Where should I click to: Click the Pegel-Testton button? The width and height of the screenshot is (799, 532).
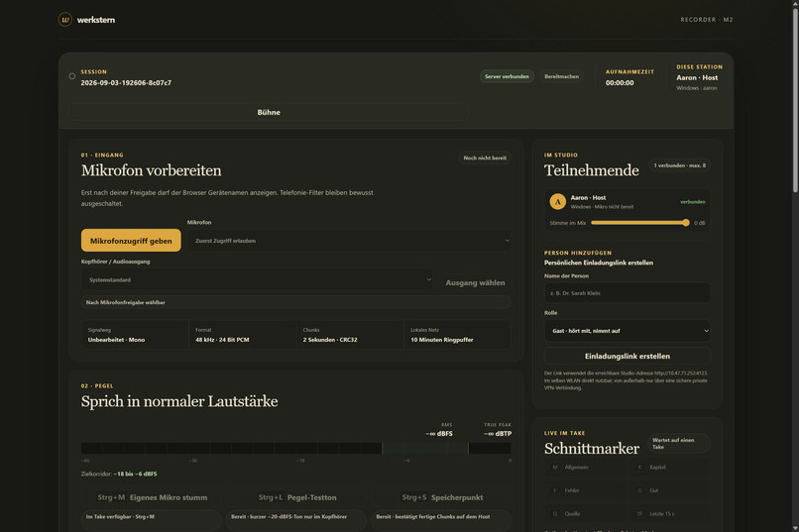tap(296, 497)
